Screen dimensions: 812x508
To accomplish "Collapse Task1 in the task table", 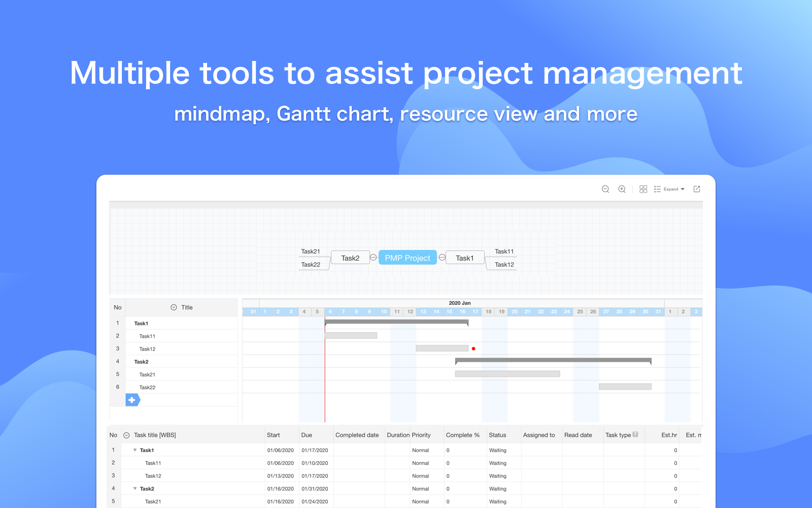I will point(135,450).
